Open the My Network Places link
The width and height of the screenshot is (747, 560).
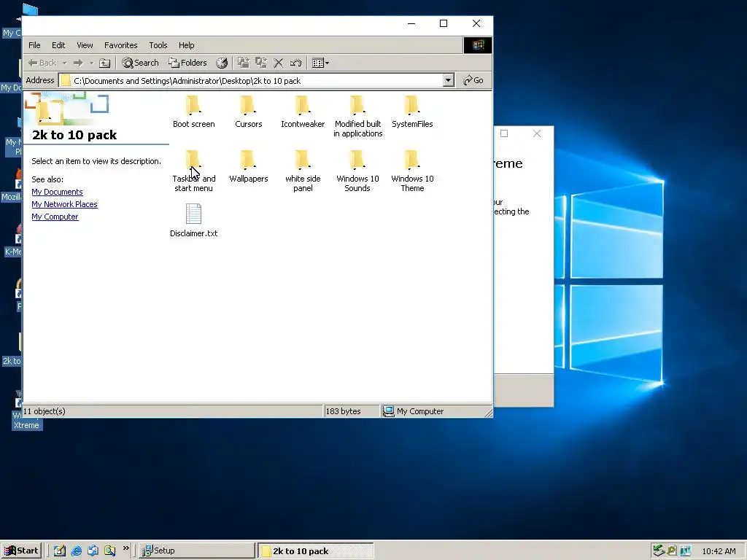click(64, 204)
